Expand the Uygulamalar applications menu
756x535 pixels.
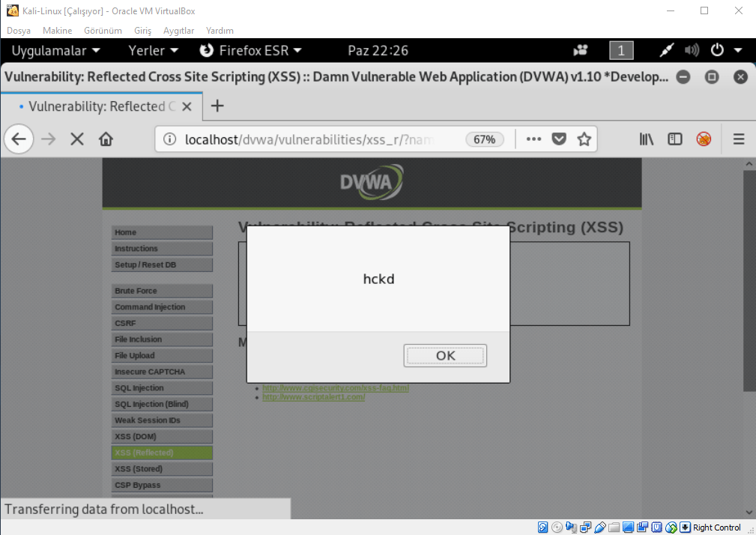(55, 50)
